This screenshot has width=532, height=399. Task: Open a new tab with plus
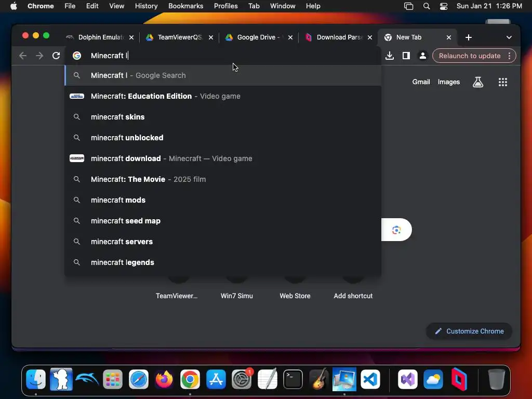tap(469, 37)
